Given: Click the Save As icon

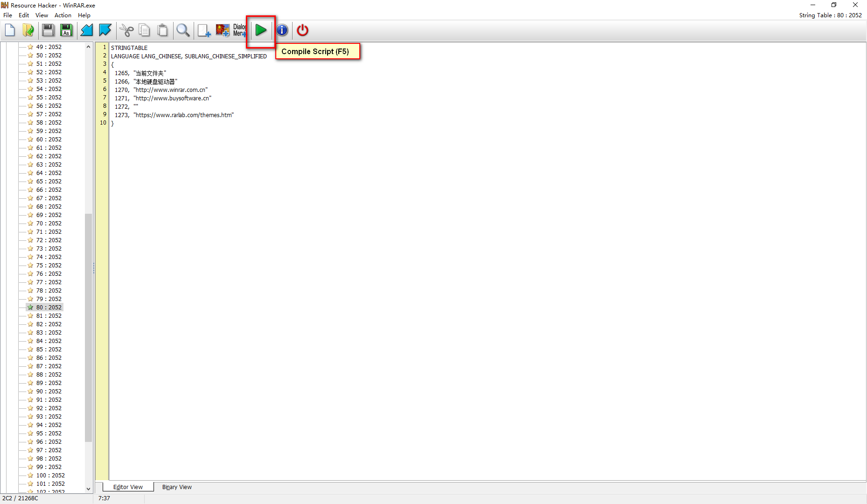Looking at the screenshot, I should point(66,30).
